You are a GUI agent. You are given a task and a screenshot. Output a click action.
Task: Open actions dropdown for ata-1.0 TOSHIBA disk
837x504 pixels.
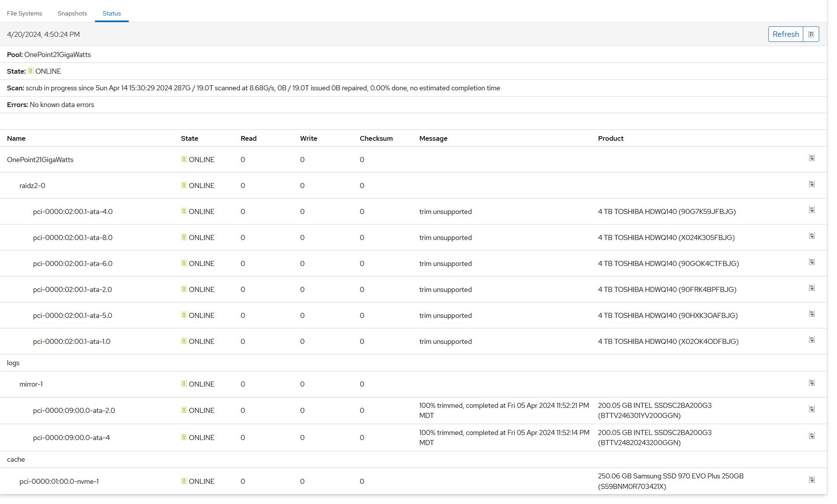811,340
